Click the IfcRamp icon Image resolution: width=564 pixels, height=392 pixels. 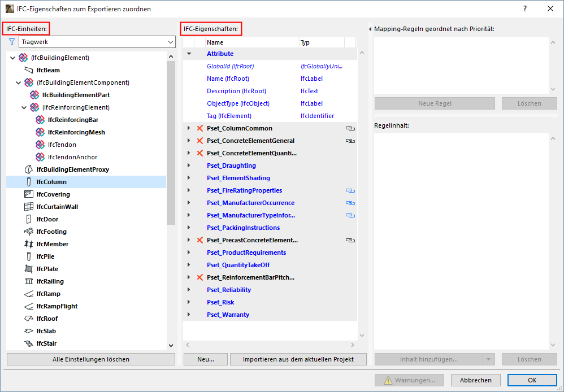coord(29,294)
